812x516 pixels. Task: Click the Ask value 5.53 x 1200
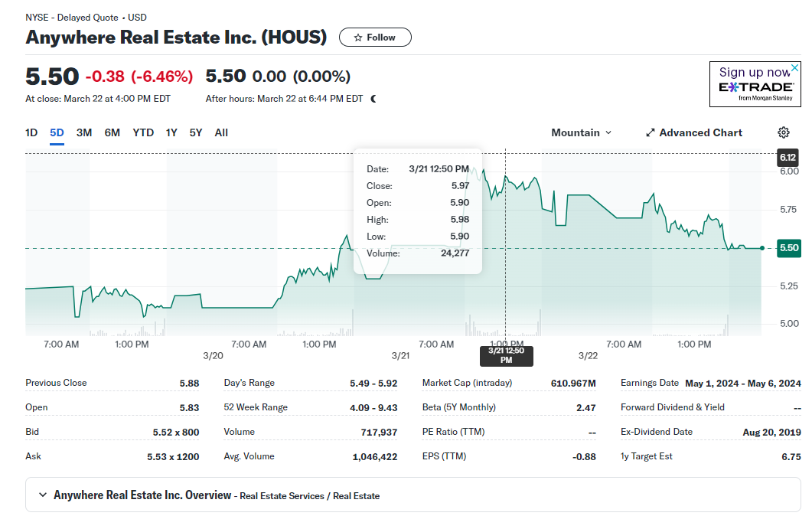173,457
